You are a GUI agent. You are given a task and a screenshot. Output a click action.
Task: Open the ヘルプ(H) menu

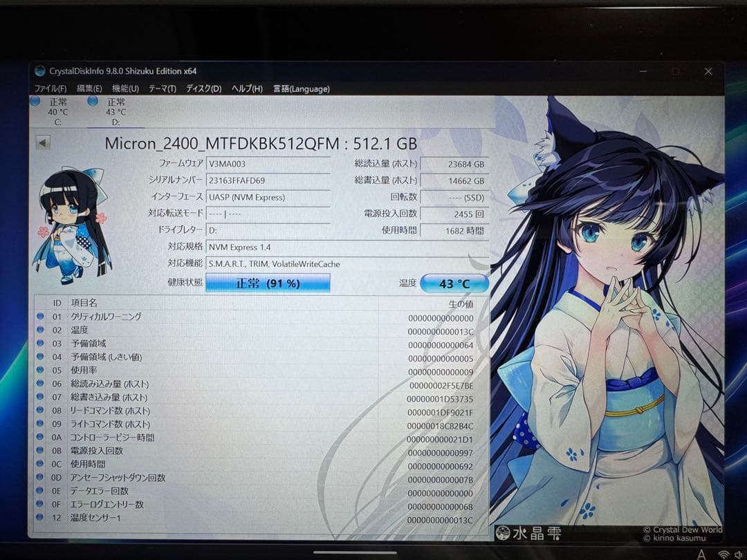click(247, 88)
